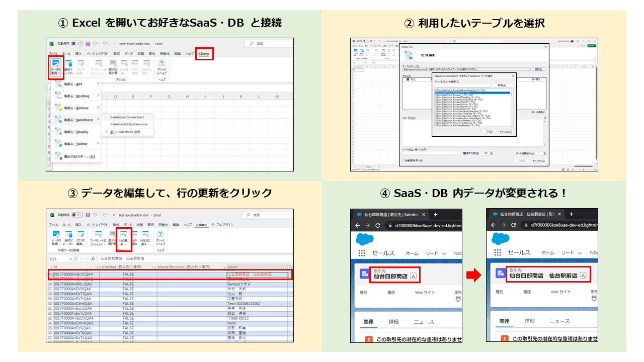Viewport: 644px width, 362px height.
Task: Click the Save icon in step 1 Excel
Action: click(88, 44)
